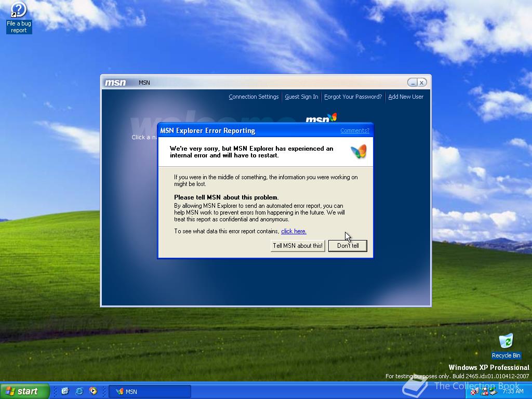Click the MSN Explorer Error Reporting title

pyautogui.click(x=208, y=130)
